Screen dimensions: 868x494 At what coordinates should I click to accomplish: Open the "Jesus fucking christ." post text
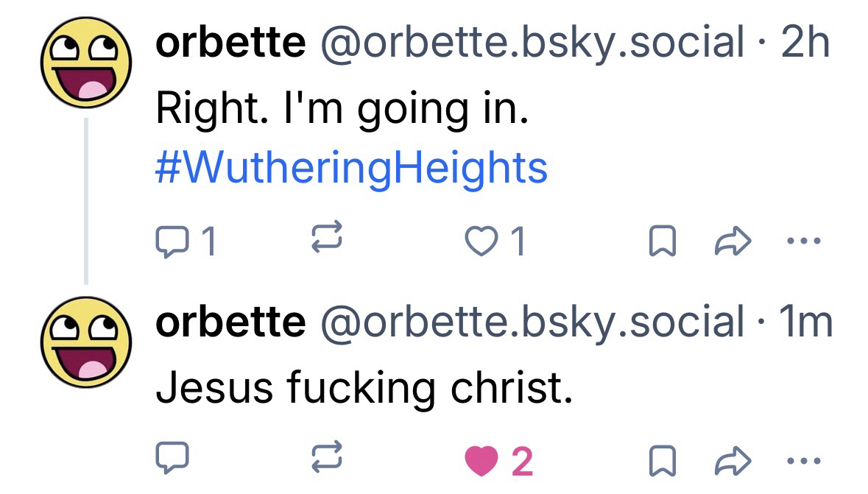coord(364,388)
